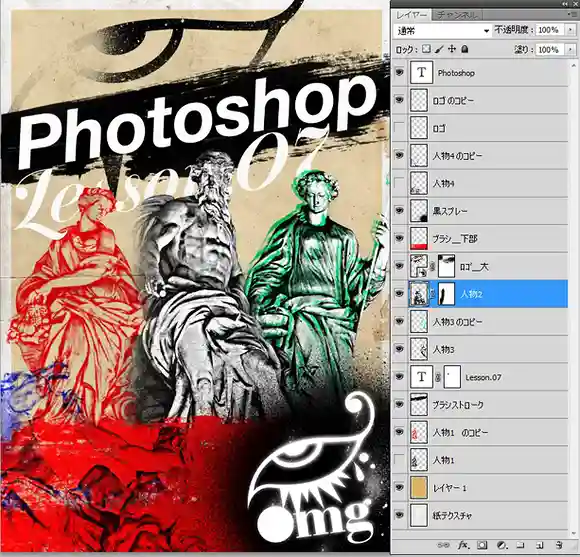The image size is (580, 557).
Task: Click the opacity 100% field
Action: pyautogui.click(x=550, y=30)
